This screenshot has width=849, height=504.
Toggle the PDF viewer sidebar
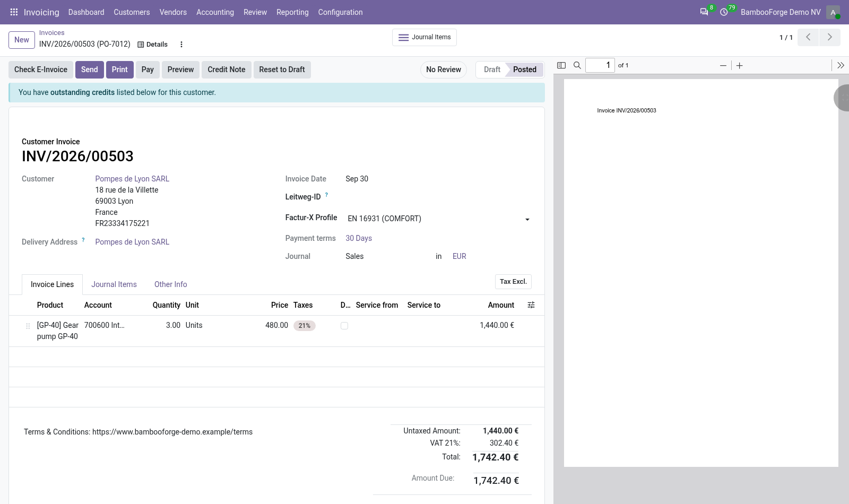click(561, 65)
